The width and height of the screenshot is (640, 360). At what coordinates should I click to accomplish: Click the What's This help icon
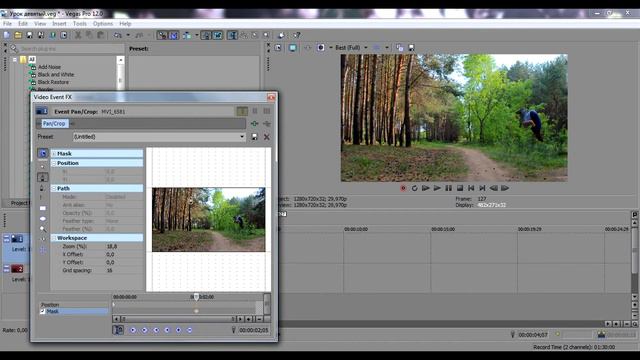tap(297, 36)
